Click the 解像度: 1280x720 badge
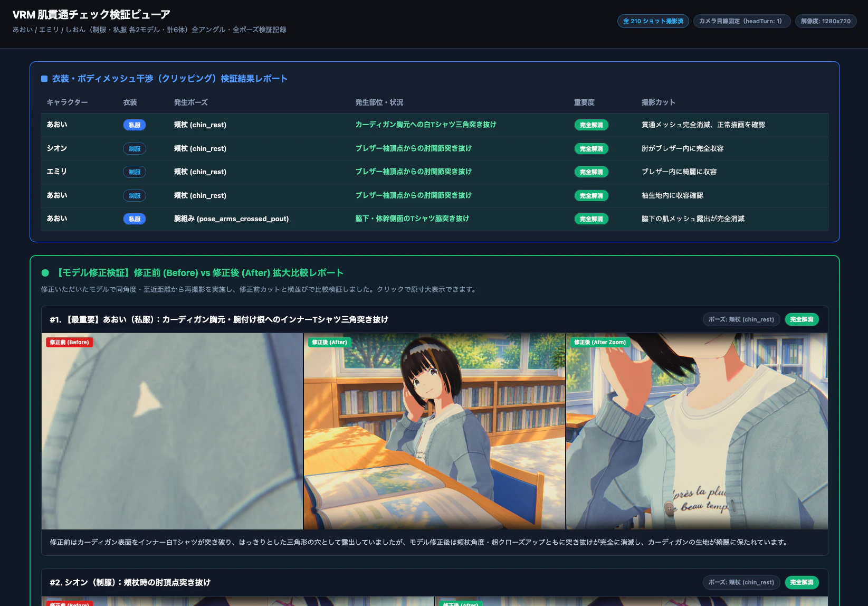 click(825, 21)
